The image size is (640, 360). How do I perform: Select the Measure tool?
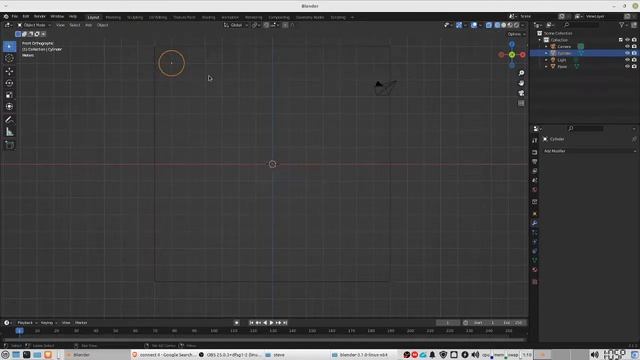9,132
